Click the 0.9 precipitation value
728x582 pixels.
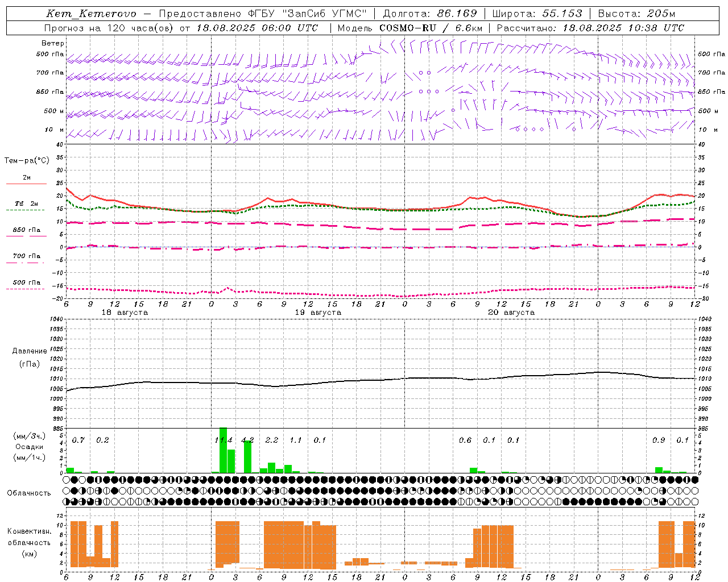[659, 440]
